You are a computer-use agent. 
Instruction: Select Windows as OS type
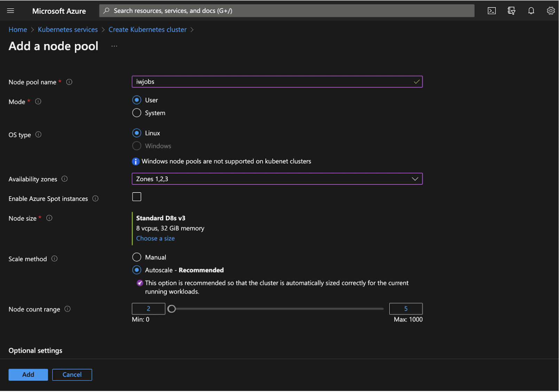tap(136, 146)
